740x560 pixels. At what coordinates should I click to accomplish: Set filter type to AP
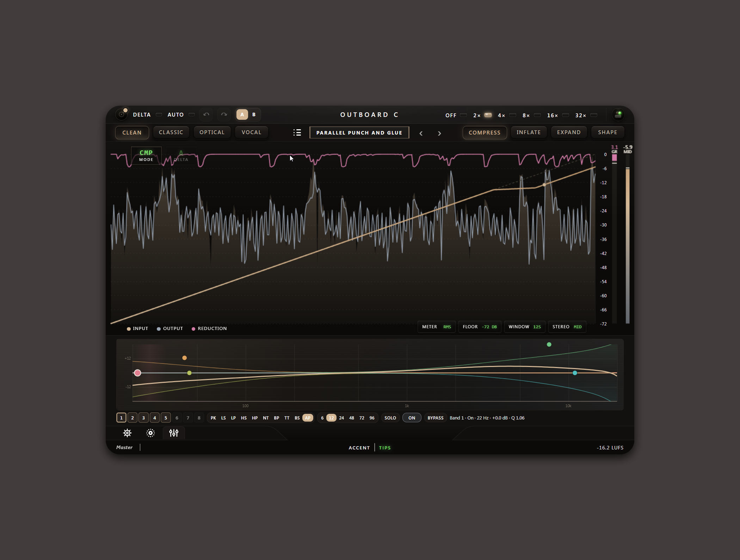[x=308, y=418]
